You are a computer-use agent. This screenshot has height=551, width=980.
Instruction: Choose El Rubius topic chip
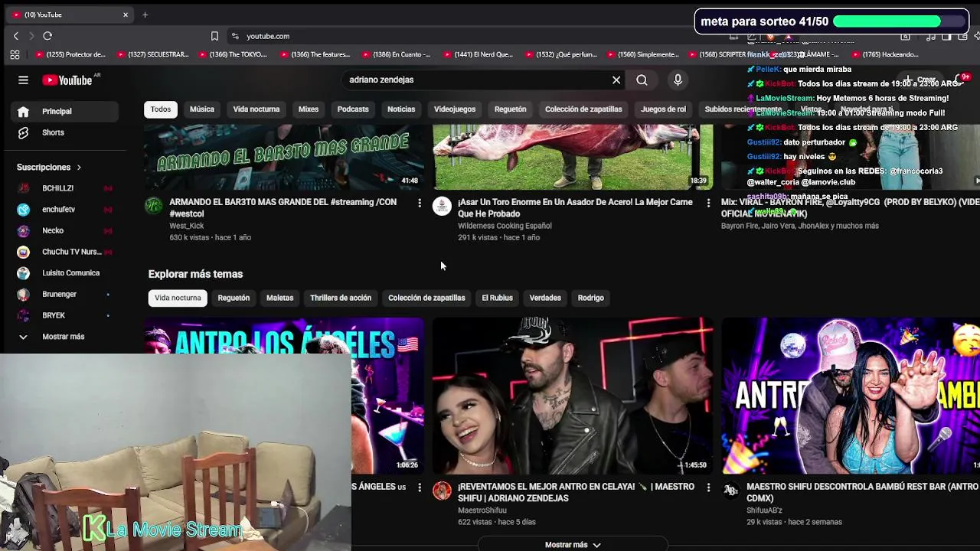click(x=497, y=298)
